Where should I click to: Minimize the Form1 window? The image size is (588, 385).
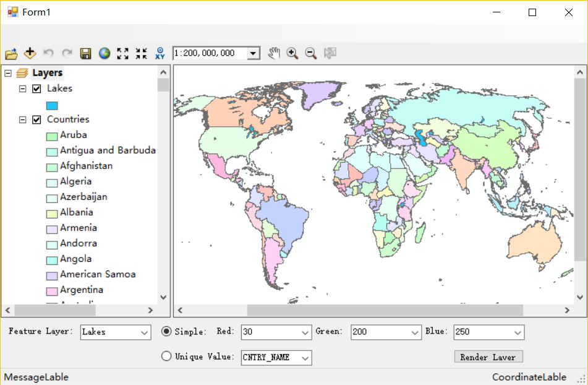[x=496, y=12]
